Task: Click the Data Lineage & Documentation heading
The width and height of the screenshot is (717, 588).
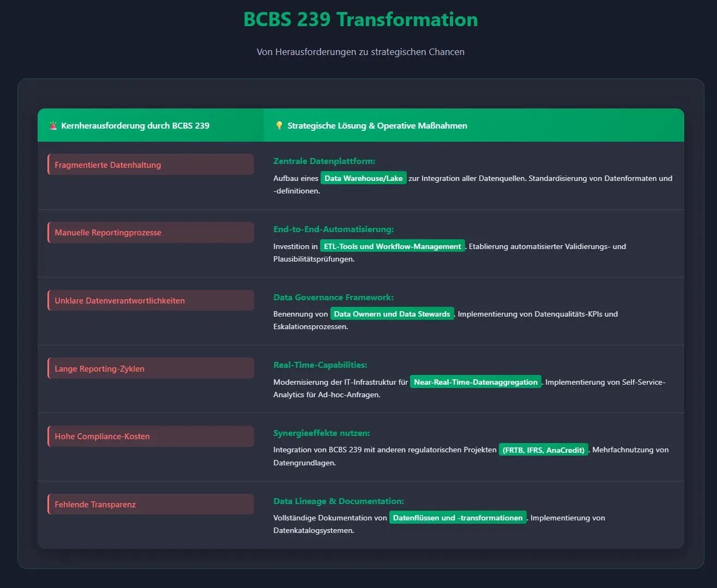Action: coord(339,501)
